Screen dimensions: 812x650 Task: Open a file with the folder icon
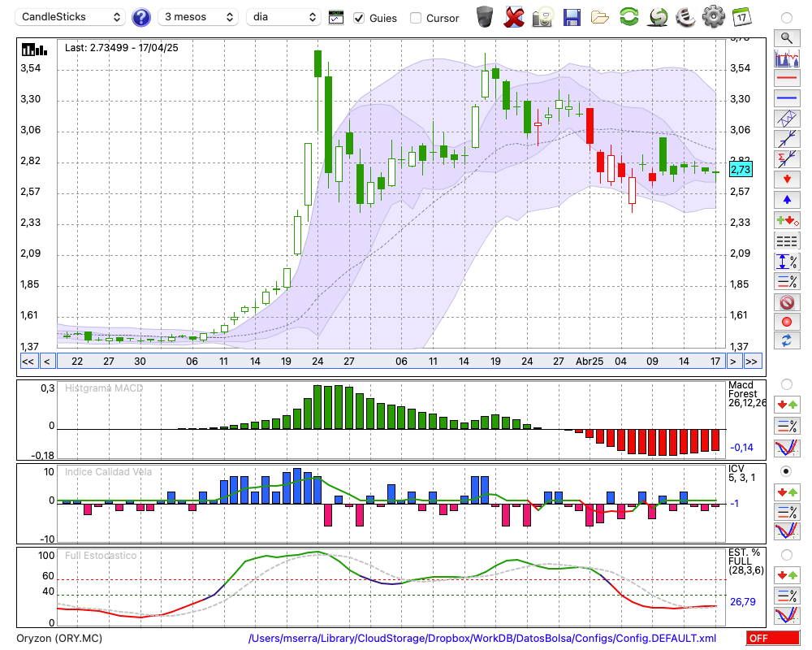tap(600, 18)
